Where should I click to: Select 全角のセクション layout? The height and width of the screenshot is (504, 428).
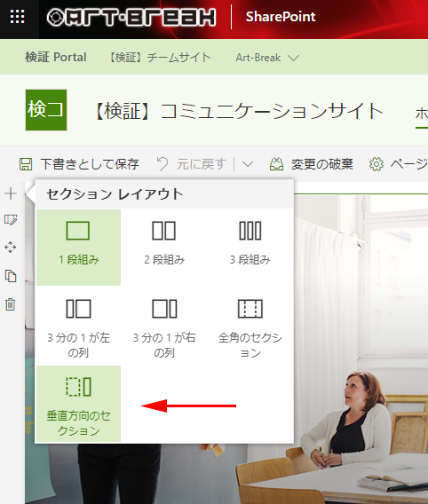(250, 326)
